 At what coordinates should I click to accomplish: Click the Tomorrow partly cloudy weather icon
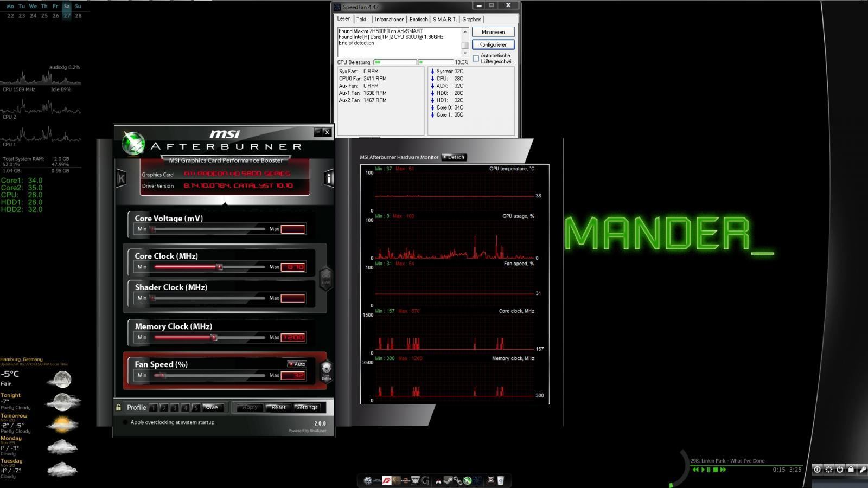pos(62,424)
